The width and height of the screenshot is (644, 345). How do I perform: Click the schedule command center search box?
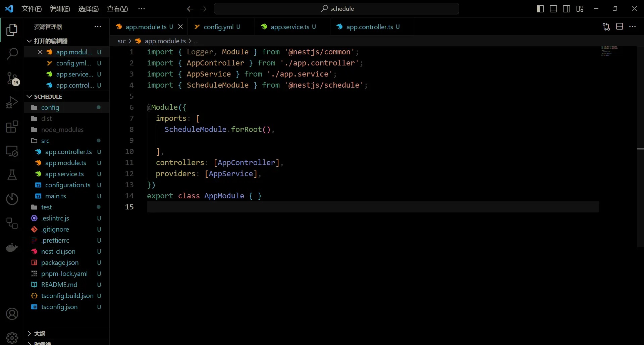(x=336, y=9)
